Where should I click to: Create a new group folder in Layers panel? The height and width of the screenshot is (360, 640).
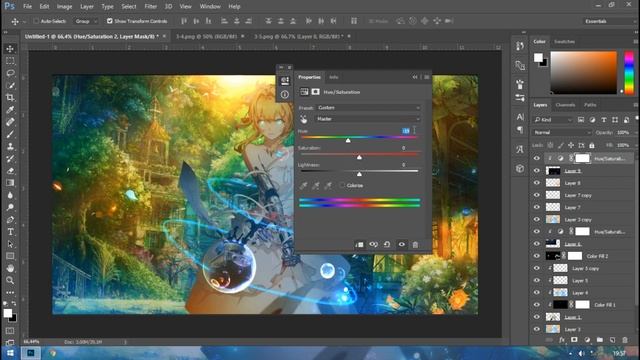tap(600, 340)
